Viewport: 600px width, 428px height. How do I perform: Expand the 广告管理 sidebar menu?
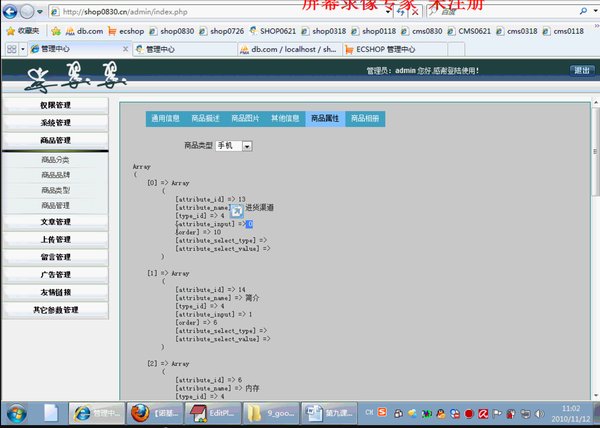(55, 275)
